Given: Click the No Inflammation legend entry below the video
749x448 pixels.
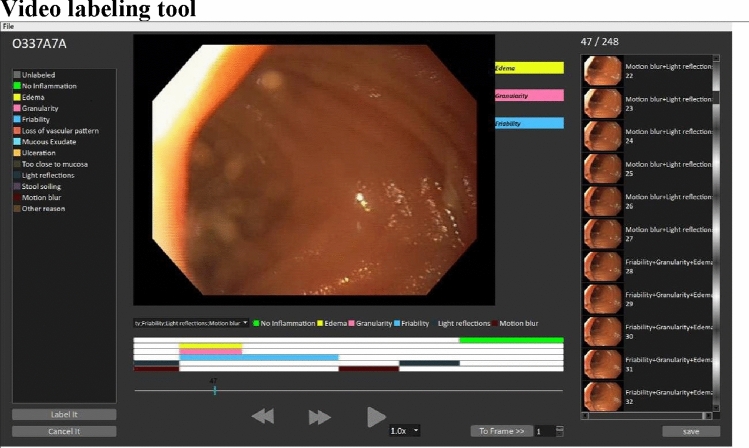Looking at the screenshot, I should (x=284, y=323).
